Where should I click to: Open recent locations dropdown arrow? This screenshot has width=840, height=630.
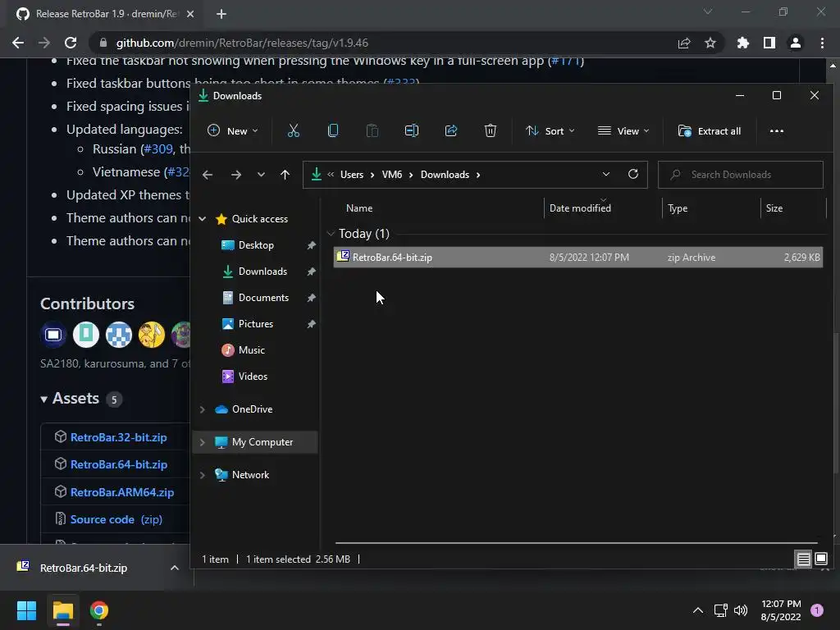pyautogui.click(x=261, y=175)
